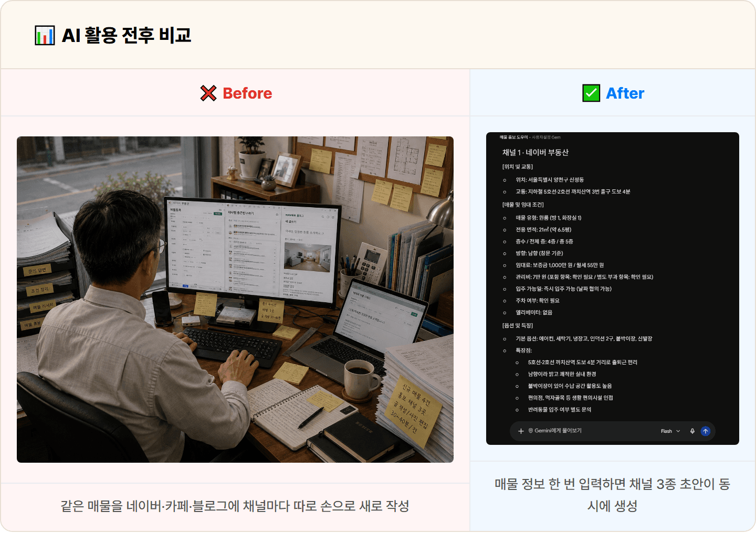The image size is (756, 533).
Task: Click the '위치: 서울특별시 양천구 신정동' line
Action: [549, 180]
